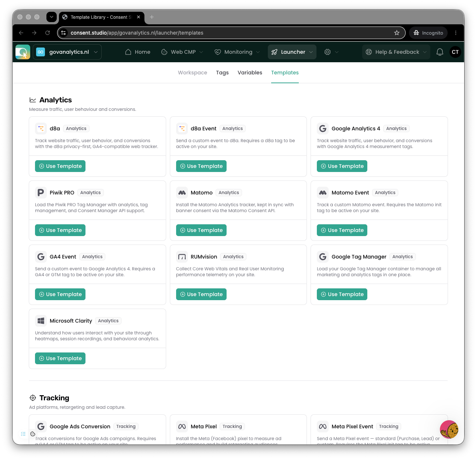Click the Consent Studio logo icon
This screenshot has width=476, height=460.
[x=23, y=52]
